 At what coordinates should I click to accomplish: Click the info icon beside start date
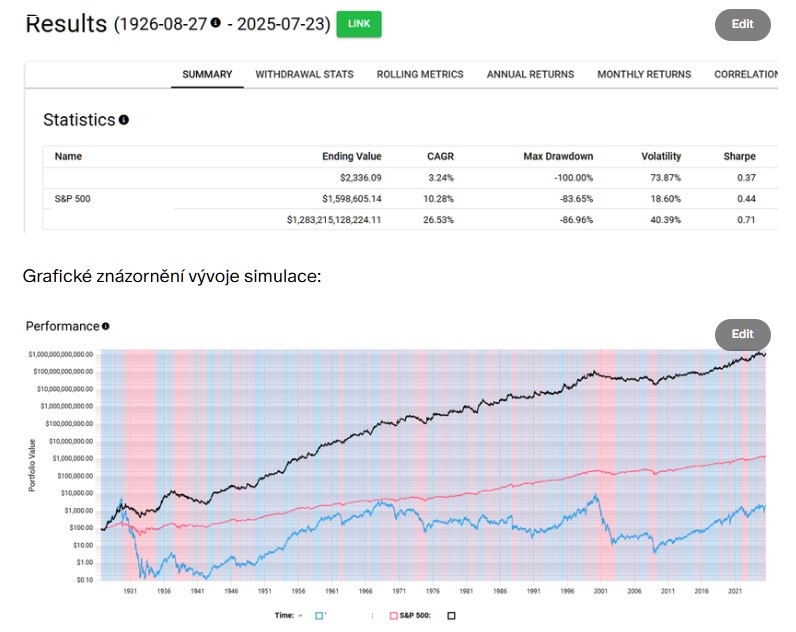click(215, 23)
